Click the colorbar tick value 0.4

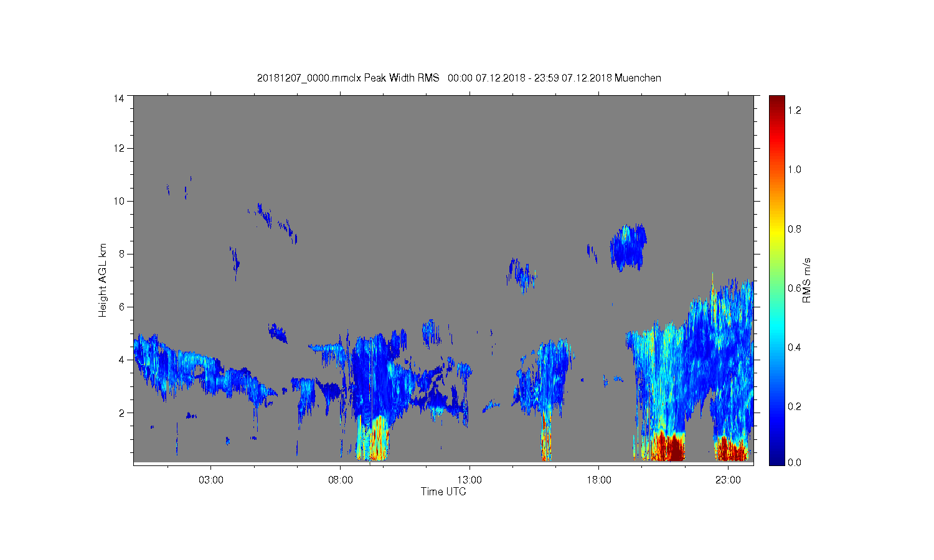click(795, 347)
